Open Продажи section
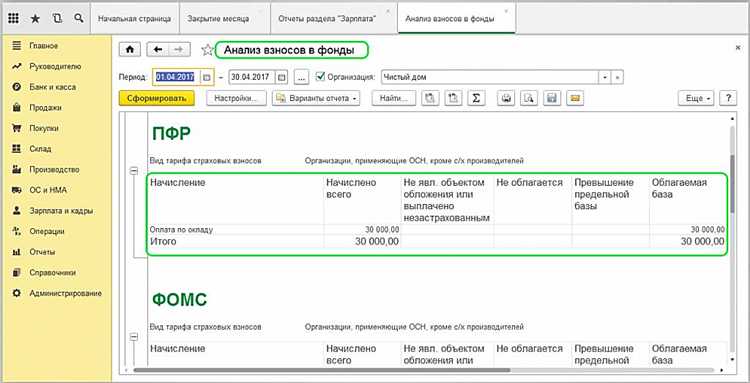Screen dimensions: 750x383 point(45,108)
